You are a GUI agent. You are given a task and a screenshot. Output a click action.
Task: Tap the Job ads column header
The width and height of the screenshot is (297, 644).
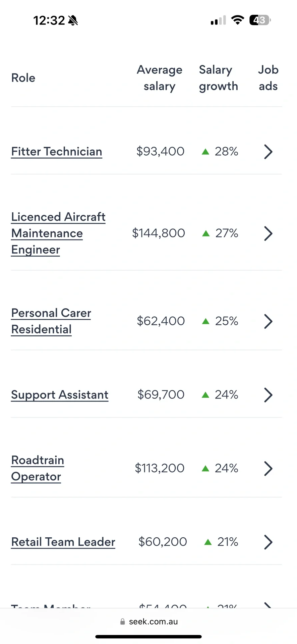[x=268, y=78]
